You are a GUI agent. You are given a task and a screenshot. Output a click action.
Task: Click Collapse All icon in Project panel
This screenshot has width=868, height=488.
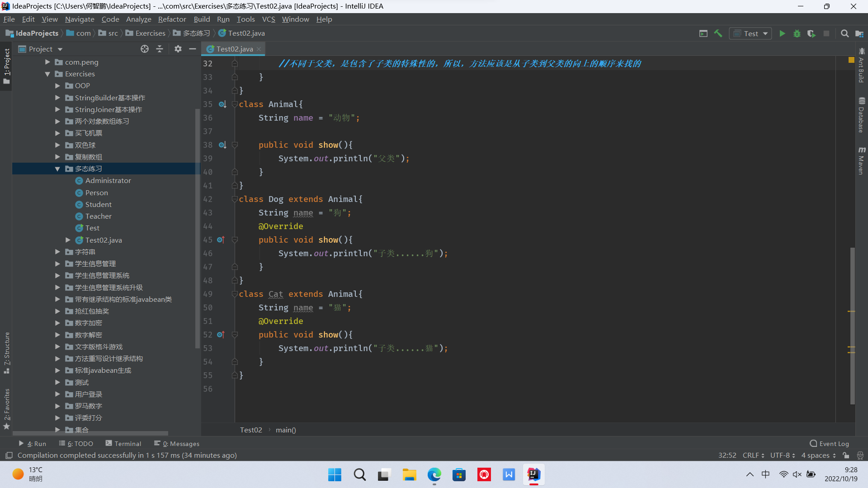[x=160, y=49]
